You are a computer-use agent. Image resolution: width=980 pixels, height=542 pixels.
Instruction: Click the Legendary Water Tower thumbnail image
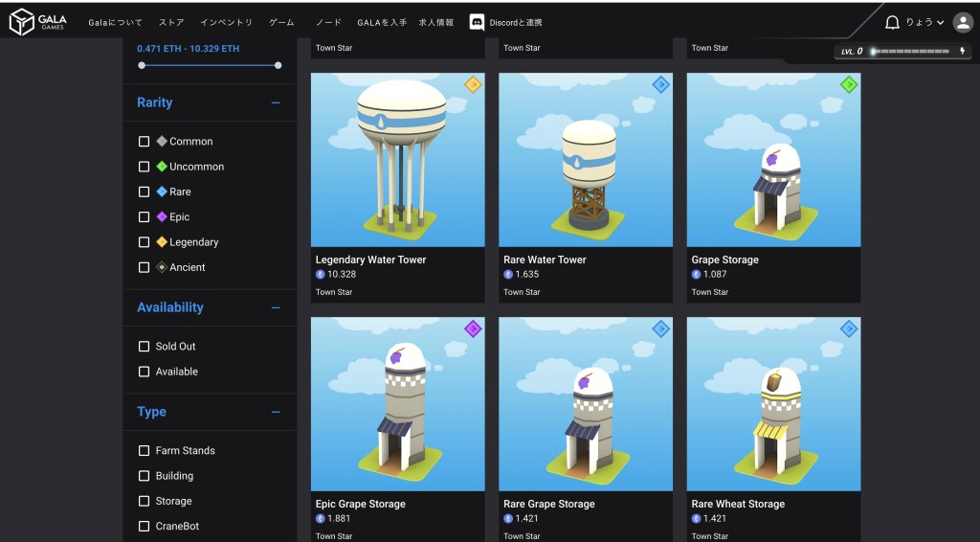(x=397, y=160)
